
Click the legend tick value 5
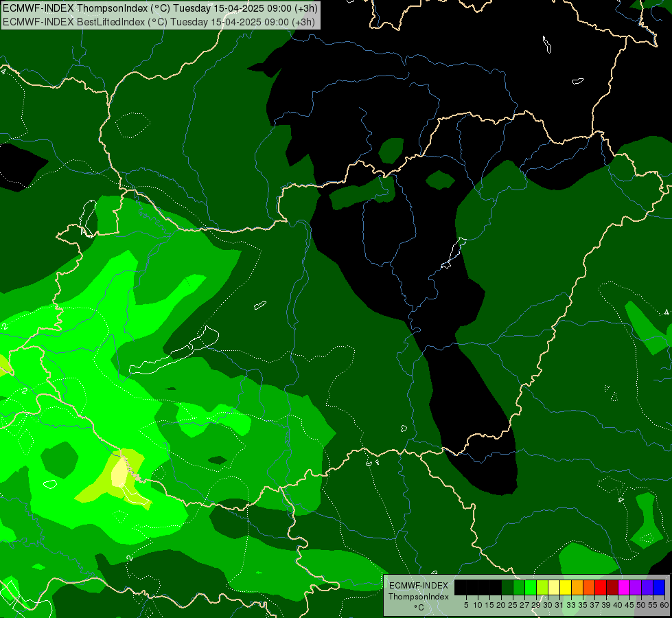pyautogui.click(x=466, y=605)
